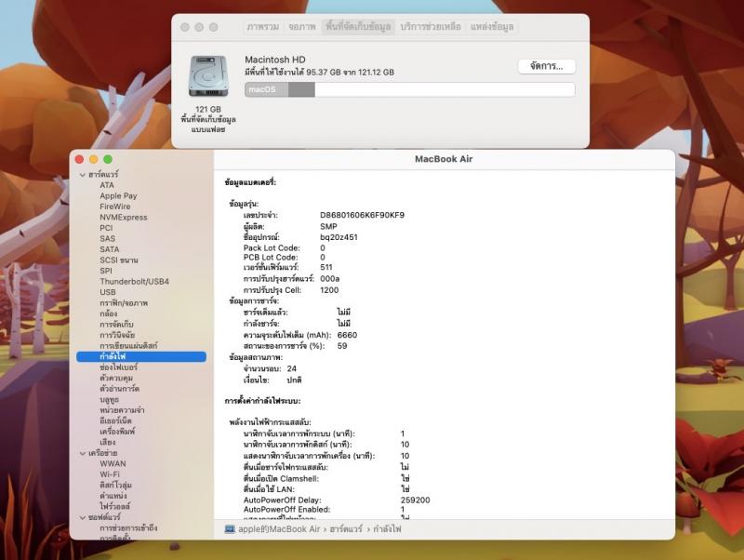Minimize the MacBook Air window with yellow button
This screenshot has height=560, width=744.
(94, 159)
